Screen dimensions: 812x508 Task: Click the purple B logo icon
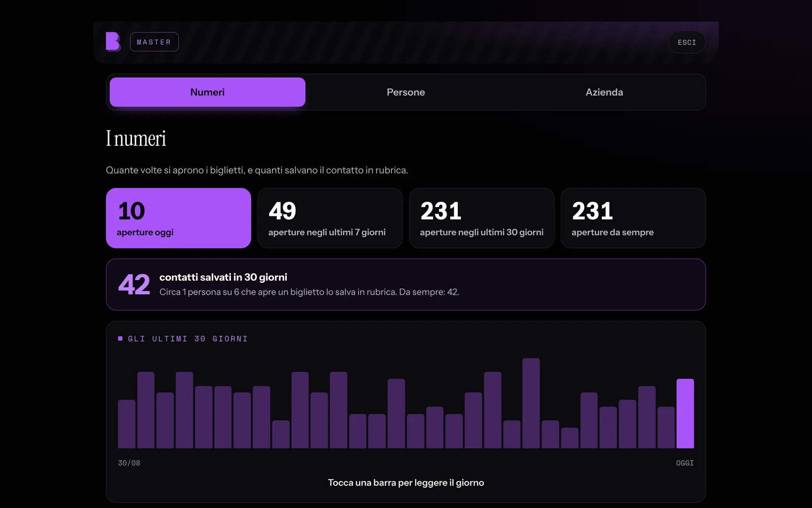click(113, 42)
